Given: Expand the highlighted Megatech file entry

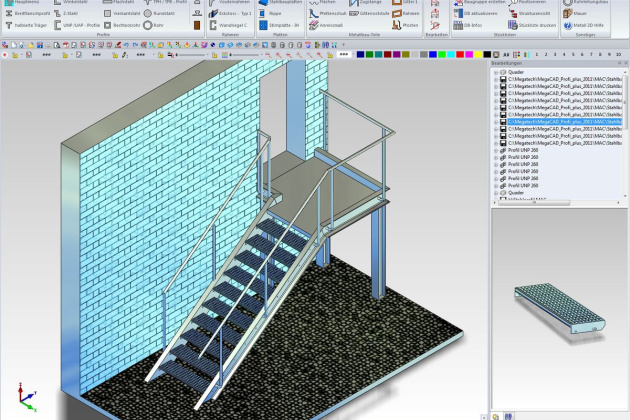Looking at the screenshot, I should (497, 122).
